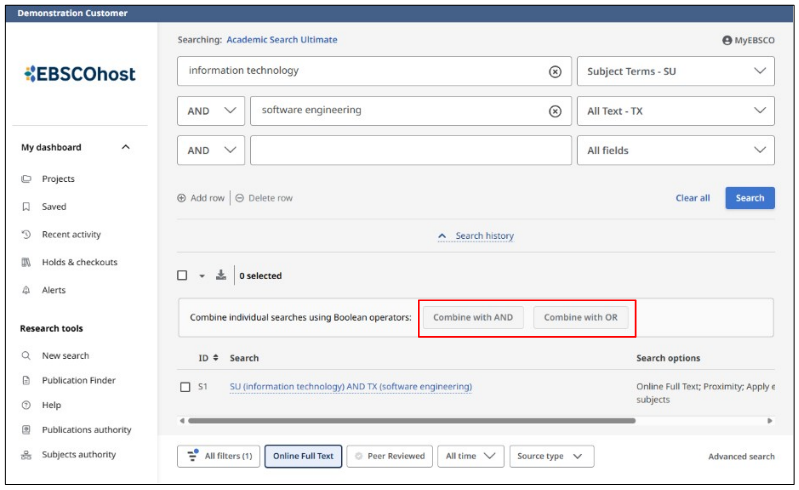Open Holds & checkouts
Screen dimensions: 799x490
click(79, 262)
